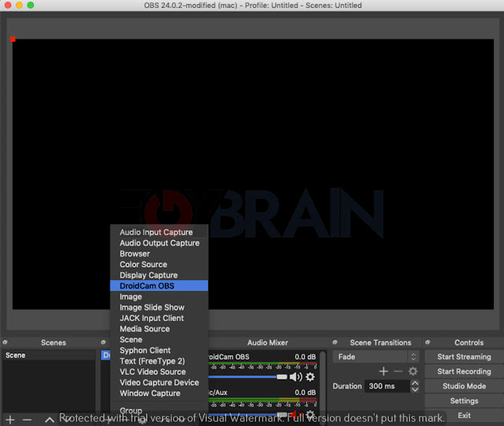The image size is (504, 426).
Task: Undock the Sources panel via its icon
Action: click(x=103, y=342)
